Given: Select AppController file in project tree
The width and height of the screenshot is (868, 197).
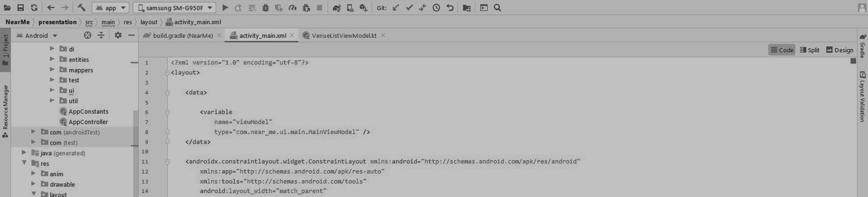Looking at the screenshot, I should point(88,122).
